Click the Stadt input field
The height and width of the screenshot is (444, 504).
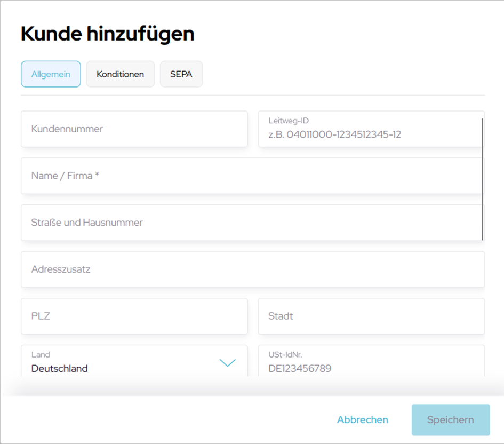(371, 316)
